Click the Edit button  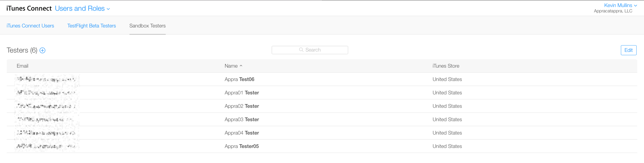click(628, 50)
